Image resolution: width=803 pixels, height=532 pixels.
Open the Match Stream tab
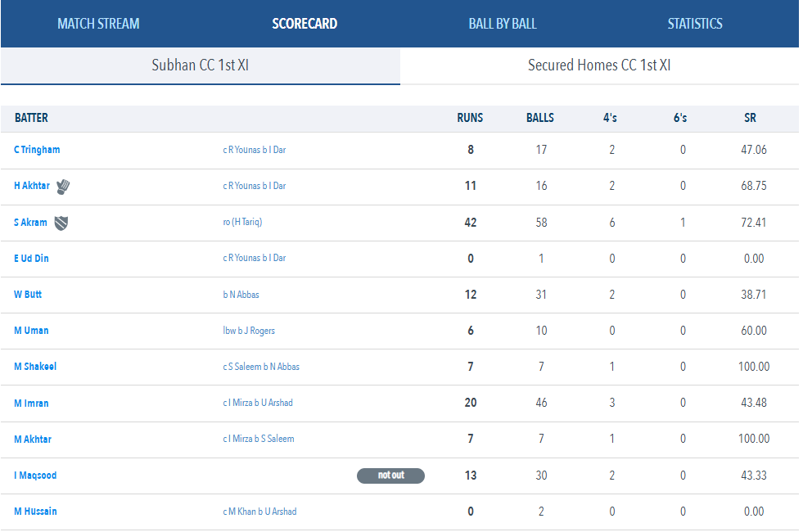pos(98,24)
